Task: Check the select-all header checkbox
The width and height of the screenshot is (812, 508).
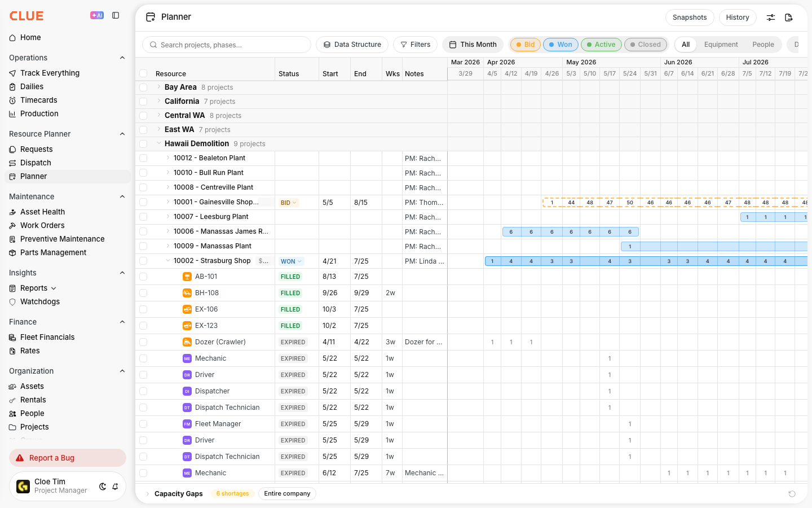Action: pyautogui.click(x=143, y=73)
